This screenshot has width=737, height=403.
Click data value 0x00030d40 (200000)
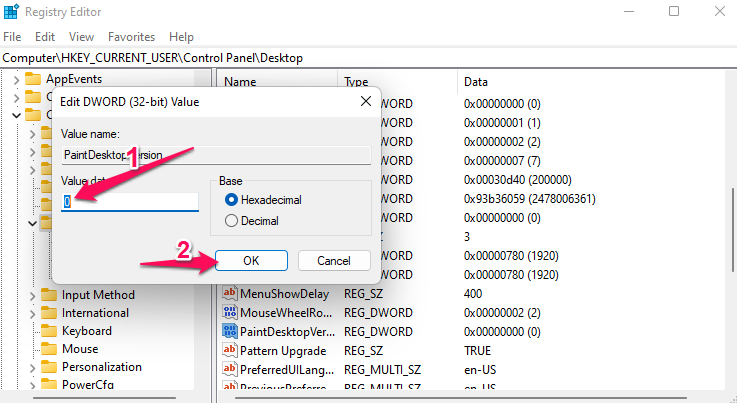517,180
